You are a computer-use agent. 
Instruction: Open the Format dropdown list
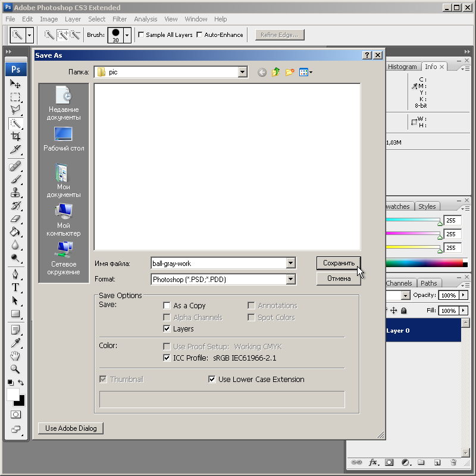click(x=290, y=279)
